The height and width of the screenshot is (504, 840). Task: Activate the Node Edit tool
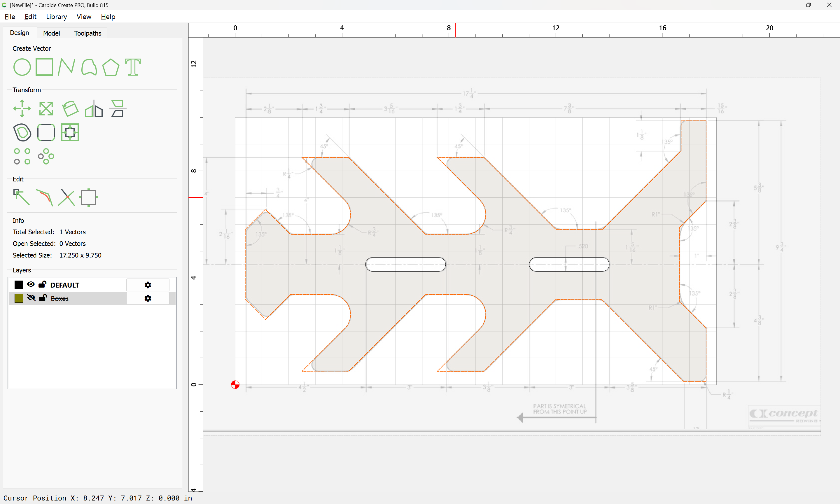pos(21,197)
